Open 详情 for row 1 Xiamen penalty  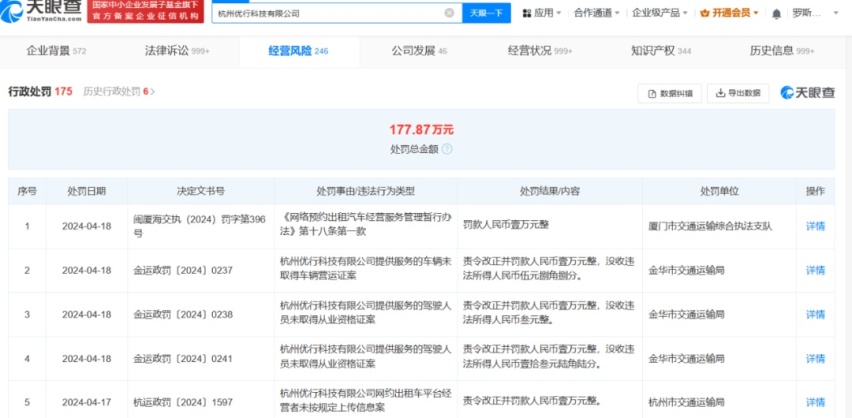click(815, 226)
